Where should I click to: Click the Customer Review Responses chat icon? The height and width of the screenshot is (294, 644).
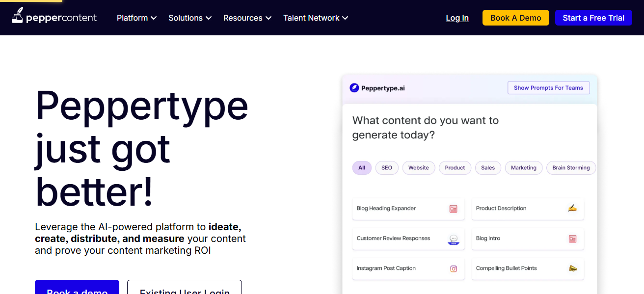pos(454,239)
